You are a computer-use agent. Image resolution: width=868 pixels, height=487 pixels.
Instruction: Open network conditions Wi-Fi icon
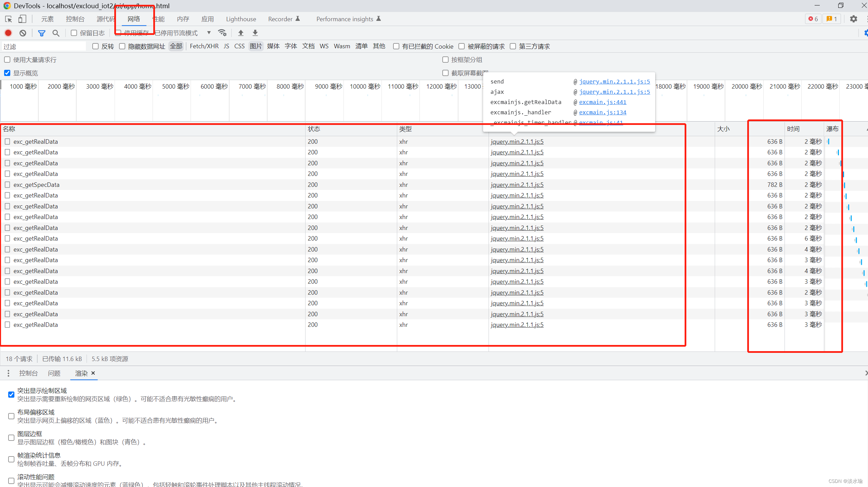[x=222, y=33]
